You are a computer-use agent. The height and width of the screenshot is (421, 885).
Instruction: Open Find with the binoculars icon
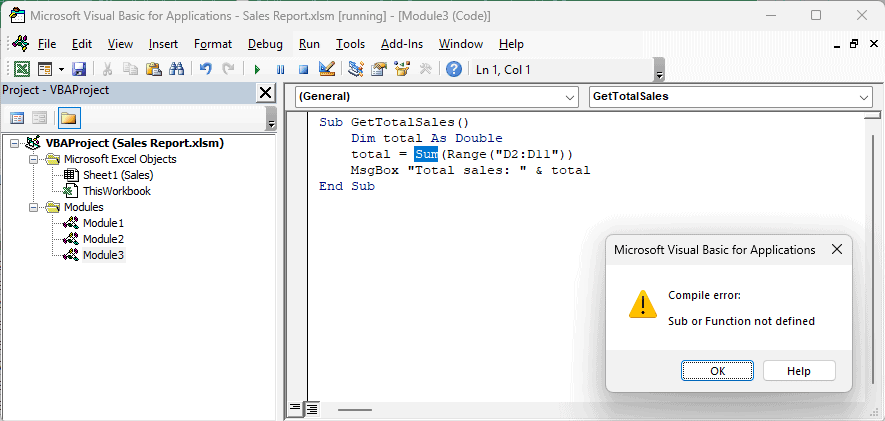tap(177, 69)
